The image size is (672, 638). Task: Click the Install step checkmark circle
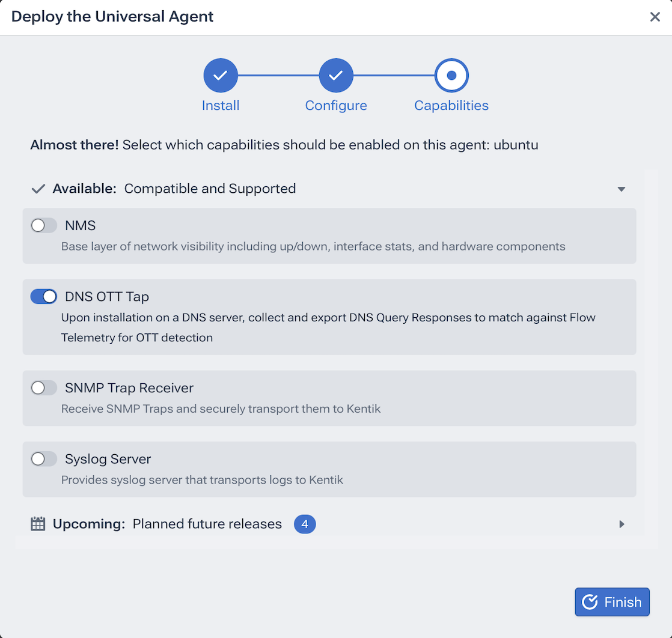click(221, 76)
